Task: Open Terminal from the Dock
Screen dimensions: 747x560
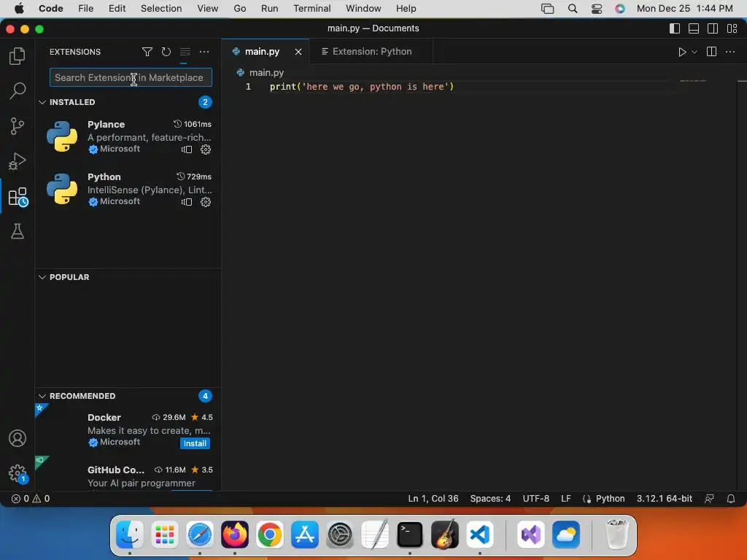Action: pos(410,534)
